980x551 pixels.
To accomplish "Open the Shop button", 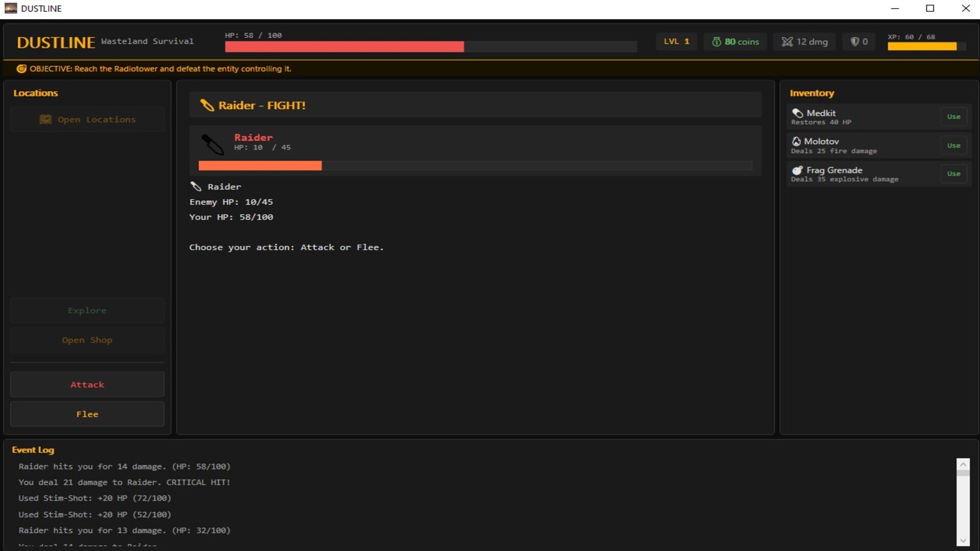I will pos(87,340).
